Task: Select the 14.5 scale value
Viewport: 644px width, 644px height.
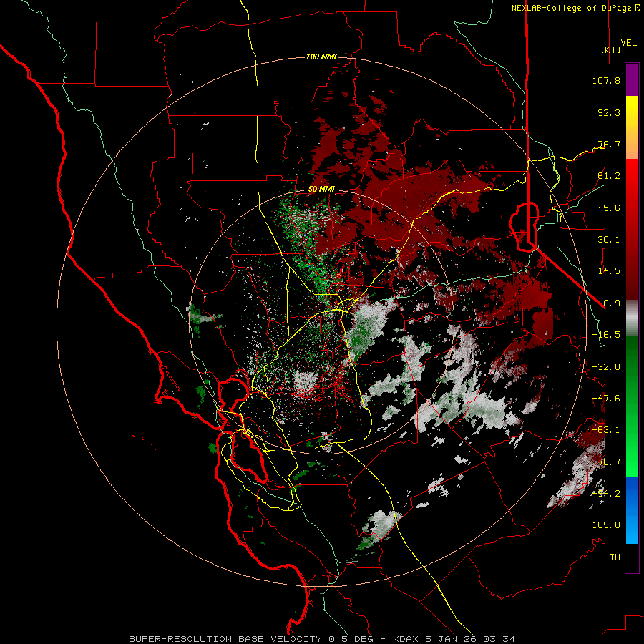Action: [609, 271]
